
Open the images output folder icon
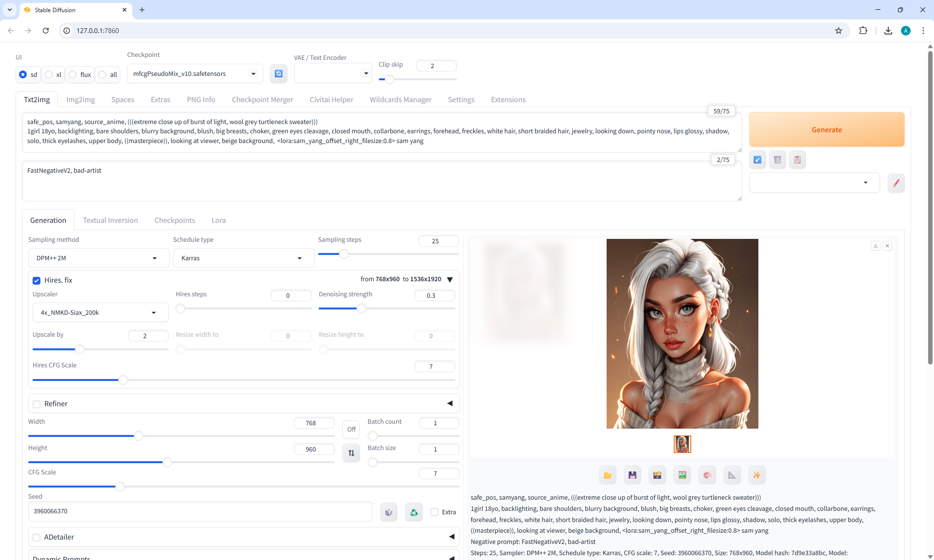pos(608,475)
